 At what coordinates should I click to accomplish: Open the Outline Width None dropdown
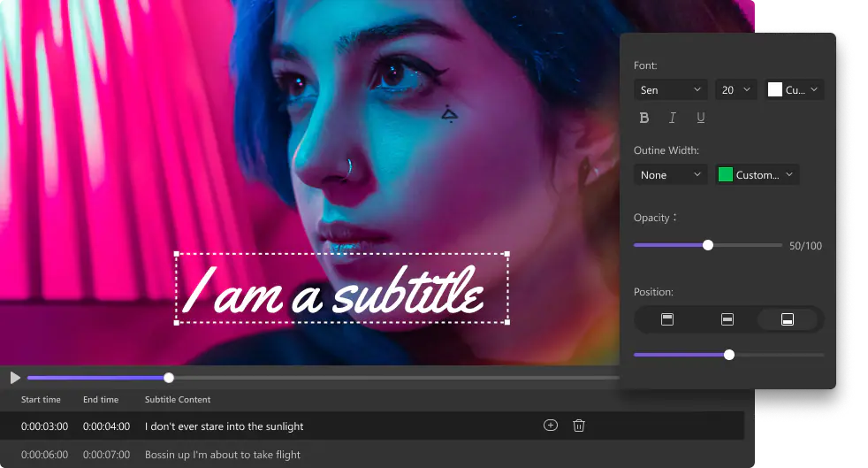[670, 175]
